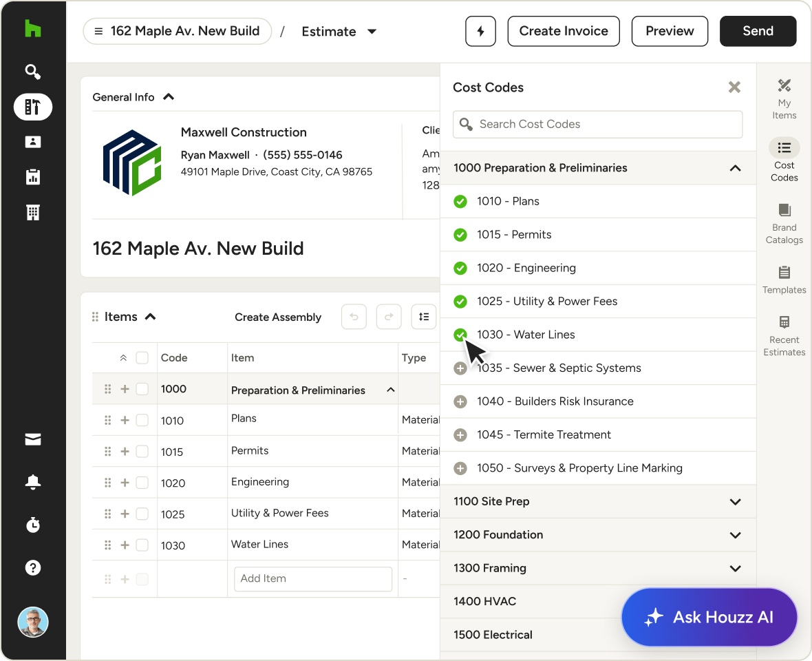This screenshot has height=661, width=812.
Task: Click the user profile avatar
Action: coord(32,622)
